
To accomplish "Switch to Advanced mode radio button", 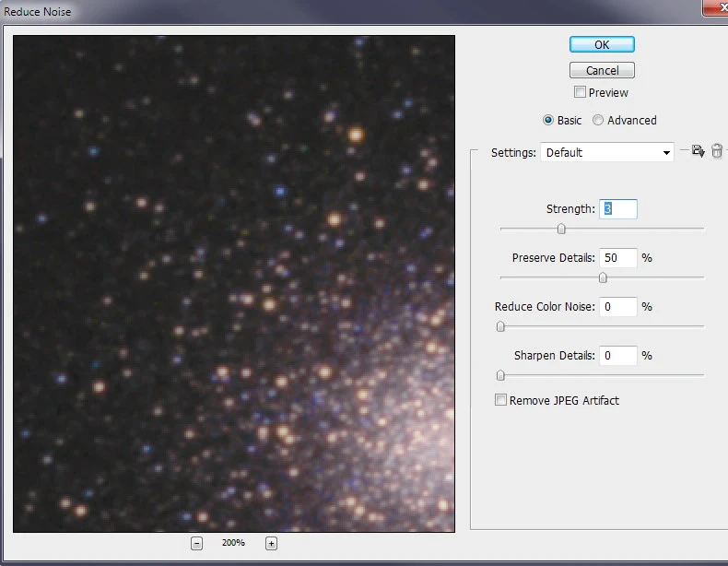I will point(598,120).
